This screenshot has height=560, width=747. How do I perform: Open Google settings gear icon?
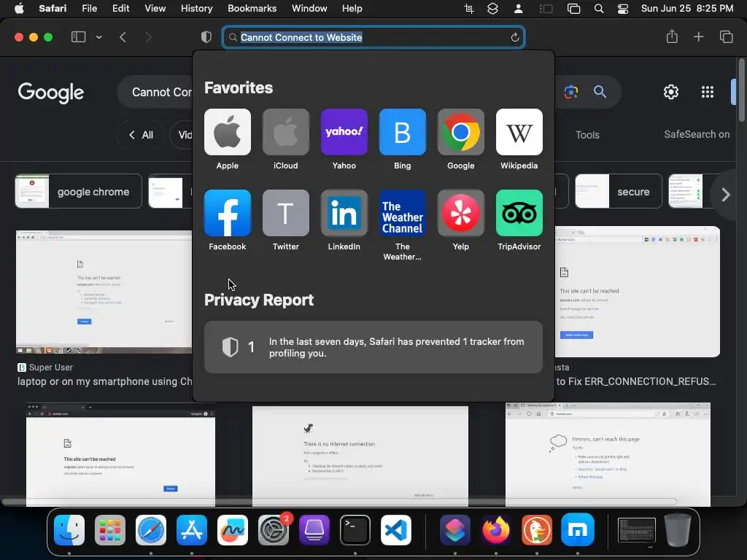[671, 92]
